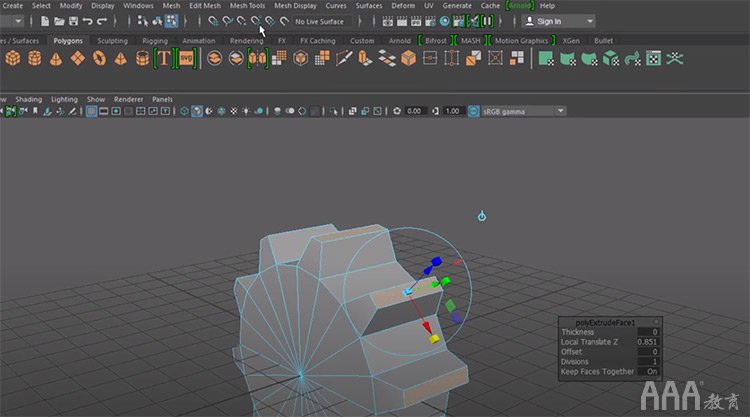
Task: Click the Undo arrow icon
Action: [88, 21]
